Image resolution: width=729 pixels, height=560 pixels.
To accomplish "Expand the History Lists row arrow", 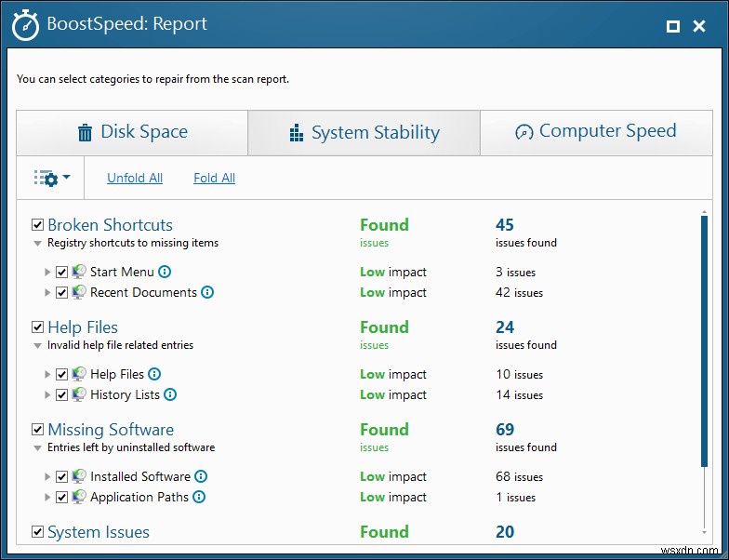I will [x=47, y=394].
